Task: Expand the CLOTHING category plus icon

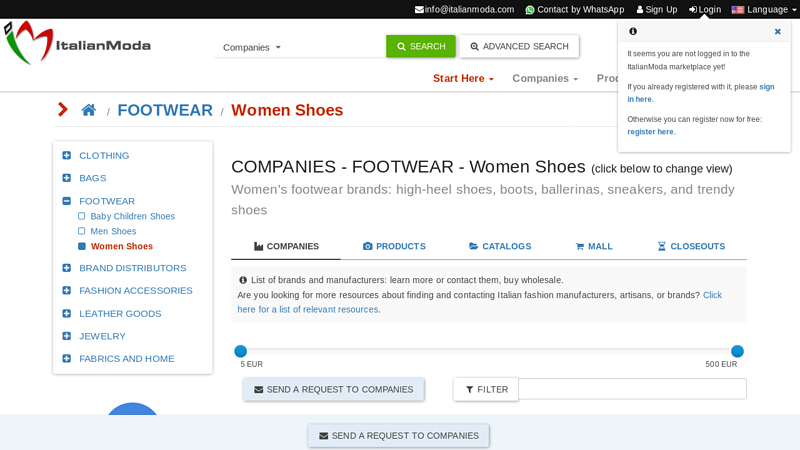Action: pos(66,155)
